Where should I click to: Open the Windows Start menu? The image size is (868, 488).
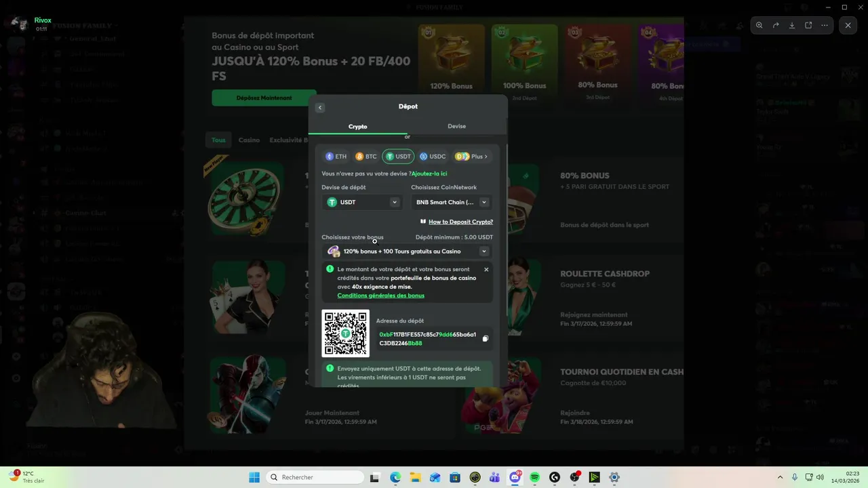pyautogui.click(x=254, y=477)
